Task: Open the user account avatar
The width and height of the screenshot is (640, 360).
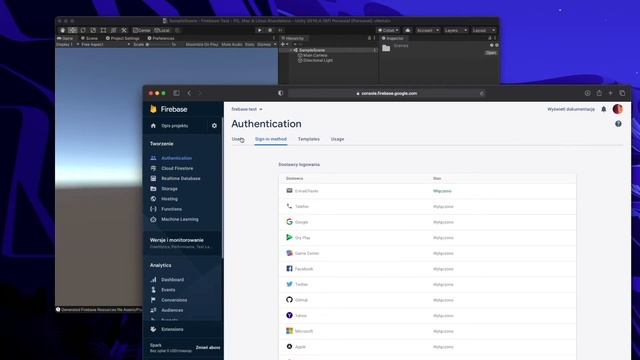Action: (618, 109)
